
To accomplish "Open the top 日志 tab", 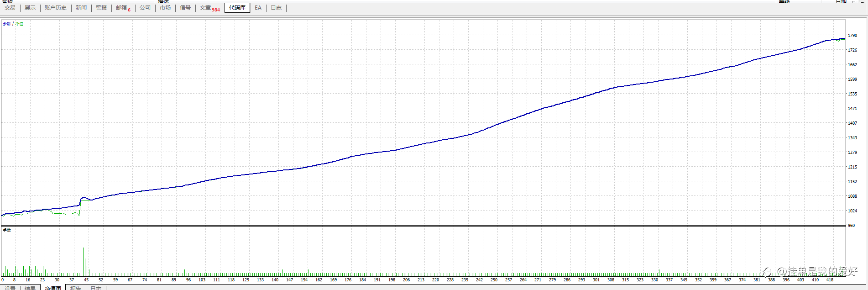I will tap(276, 8).
